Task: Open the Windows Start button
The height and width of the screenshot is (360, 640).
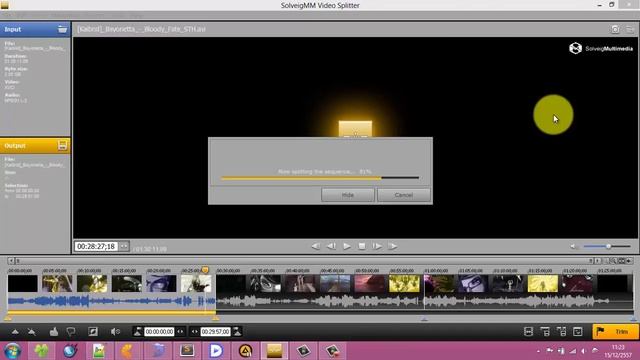Action: (12, 351)
